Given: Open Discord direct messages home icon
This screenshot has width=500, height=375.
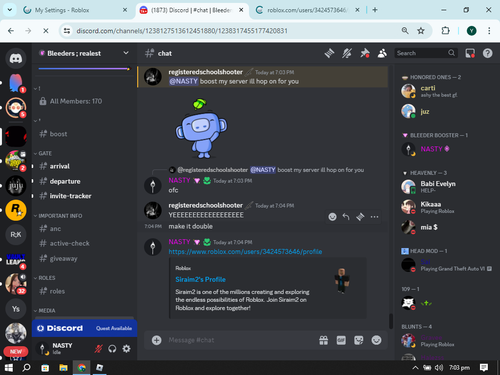Looking at the screenshot, I should pos(16,59).
